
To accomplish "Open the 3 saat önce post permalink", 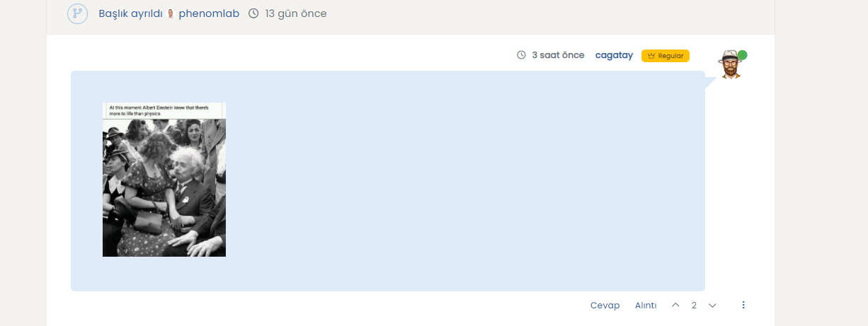I will (x=558, y=55).
